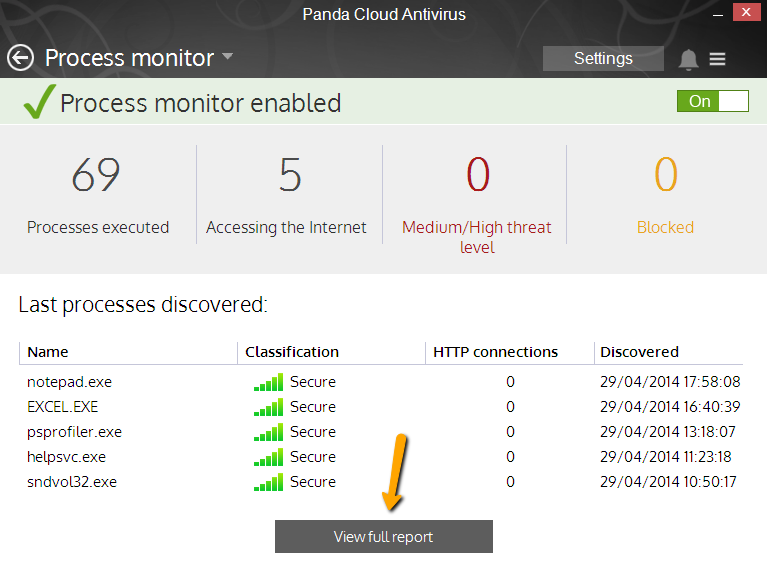Click the green signal bars for sndvol32.exe
This screenshot has height=568, width=767.
268,482
